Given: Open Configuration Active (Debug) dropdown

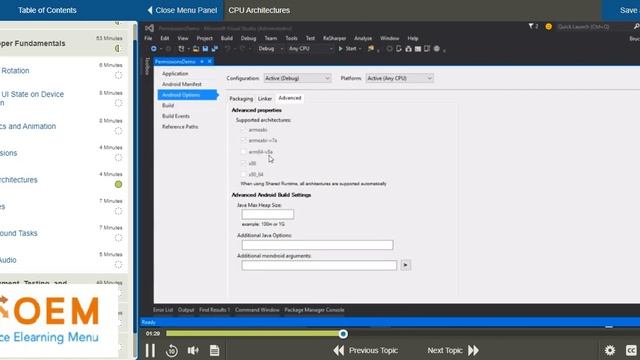Looking at the screenshot, I should pos(297,78).
